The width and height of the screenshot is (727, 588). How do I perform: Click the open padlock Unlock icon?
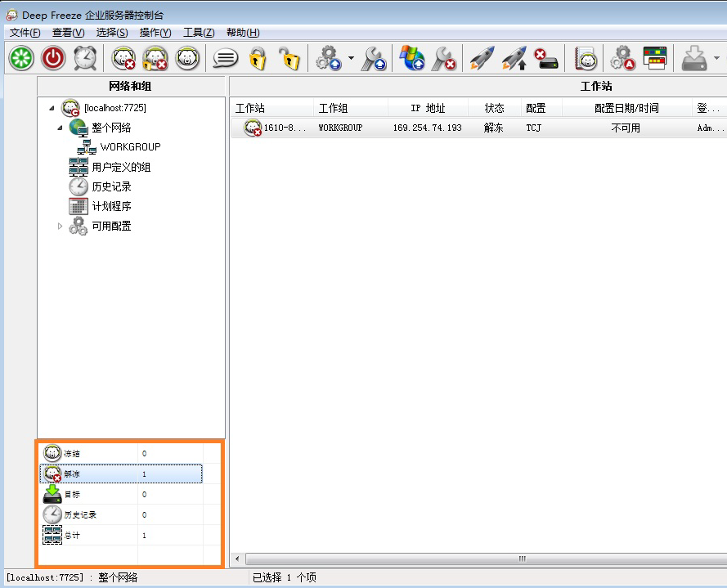tap(289, 58)
